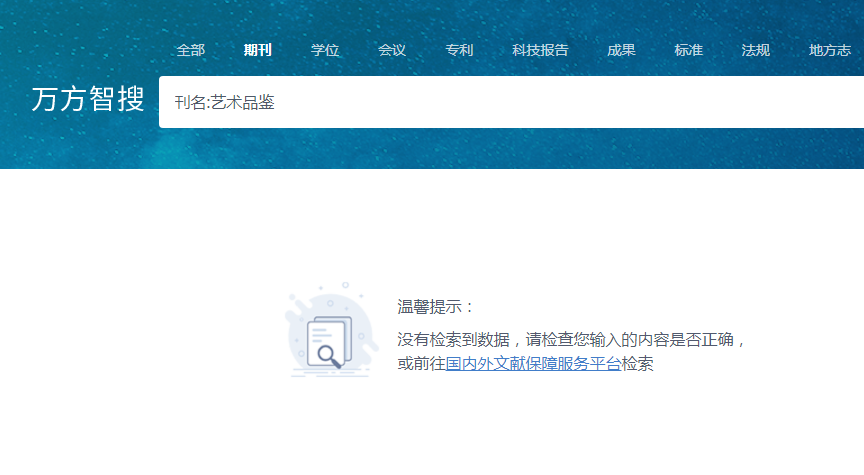Click the 万方智搜 logo
864x475 pixels.
88,100
